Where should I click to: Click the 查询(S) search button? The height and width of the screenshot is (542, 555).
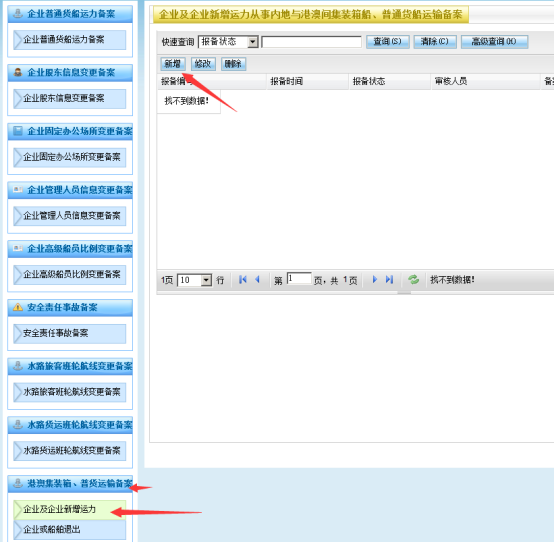[388, 42]
